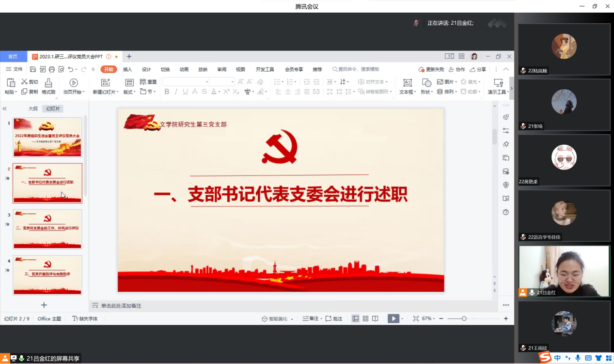The image size is (614, 364).
Task: Click the Share (分享) button
Action: [x=478, y=69]
